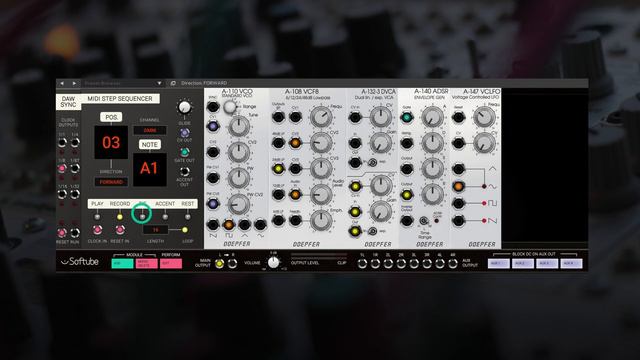
Task: Click the CLOCK IN jack
Action: [97, 230]
